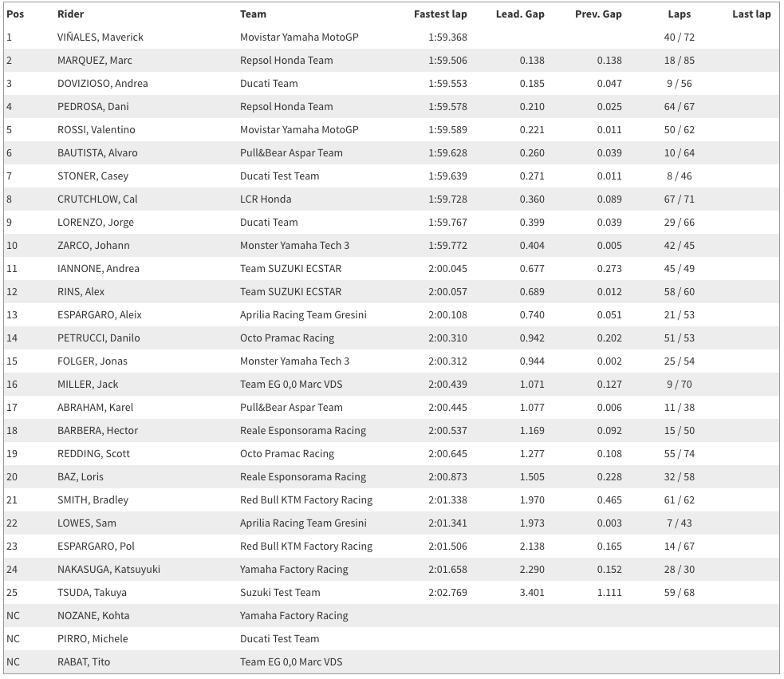Click NOZANE, Kohta in the NC rows

[x=93, y=615]
